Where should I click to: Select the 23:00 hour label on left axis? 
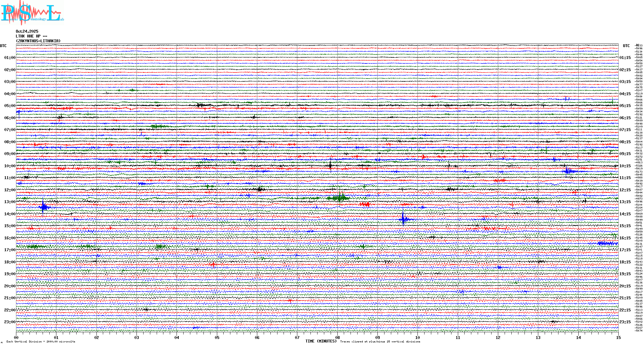pos(10,322)
